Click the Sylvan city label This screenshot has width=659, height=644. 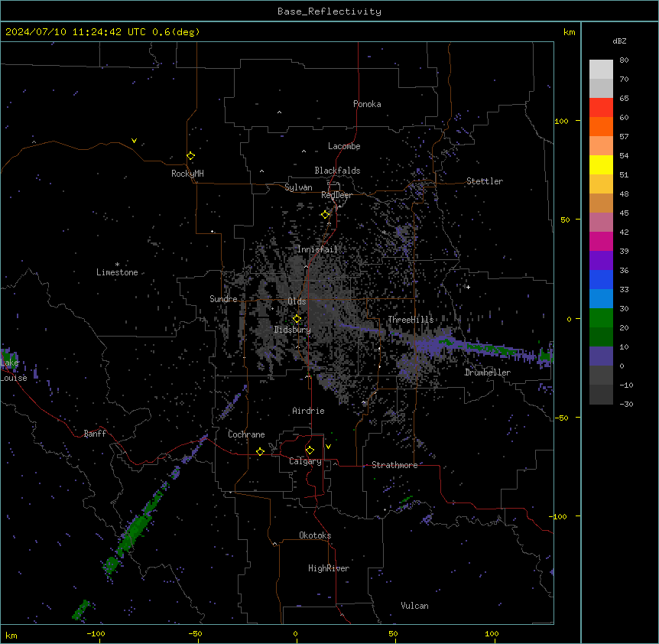[x=298, y=187]
